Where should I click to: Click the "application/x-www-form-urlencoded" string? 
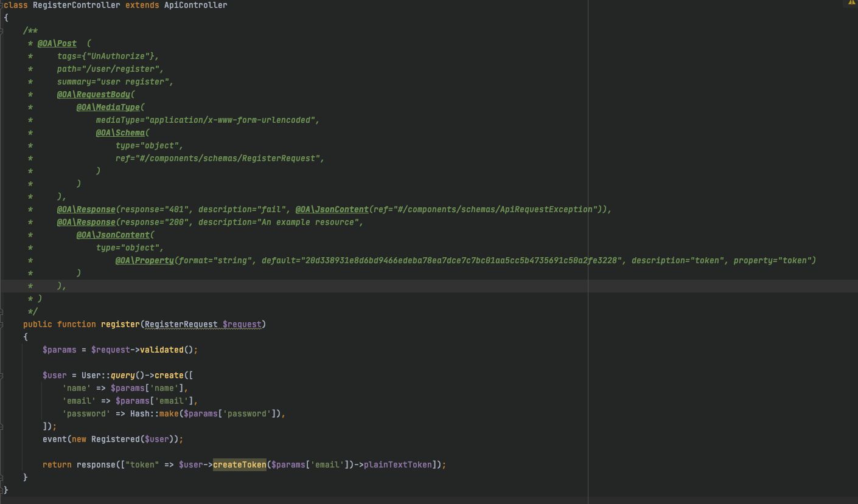tap(230, 120)
